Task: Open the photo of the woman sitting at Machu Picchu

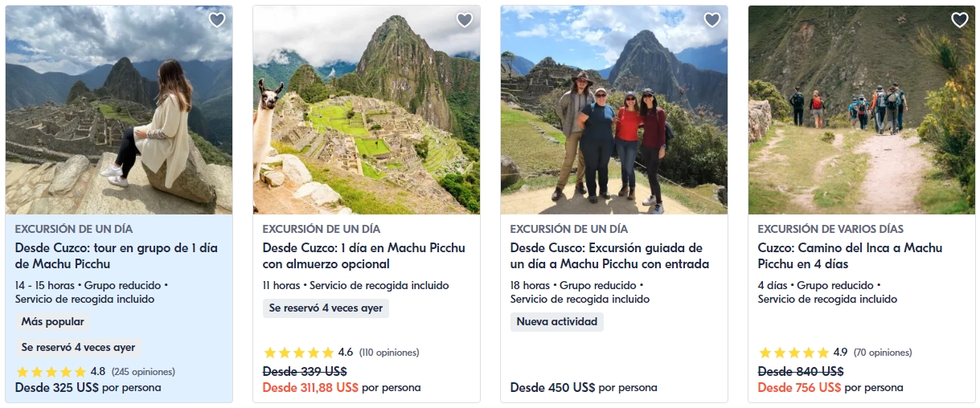Action: pyautogui.click(x=119, y=110)
